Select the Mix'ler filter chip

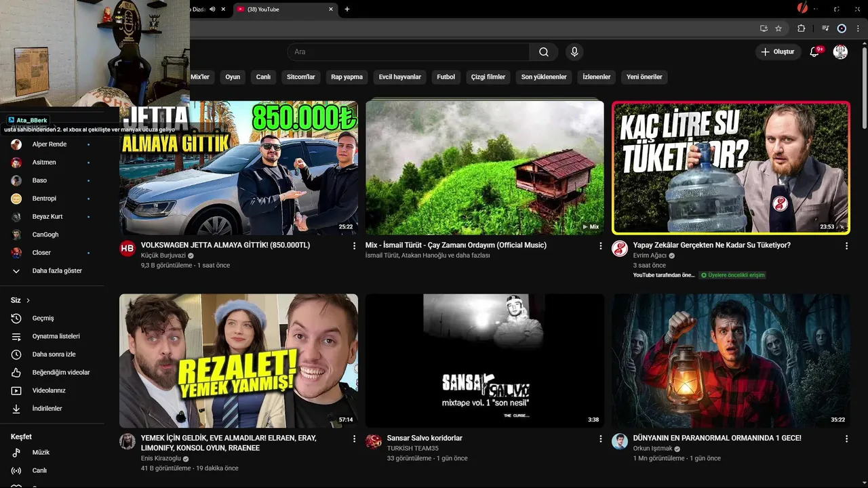click(200, 77)
